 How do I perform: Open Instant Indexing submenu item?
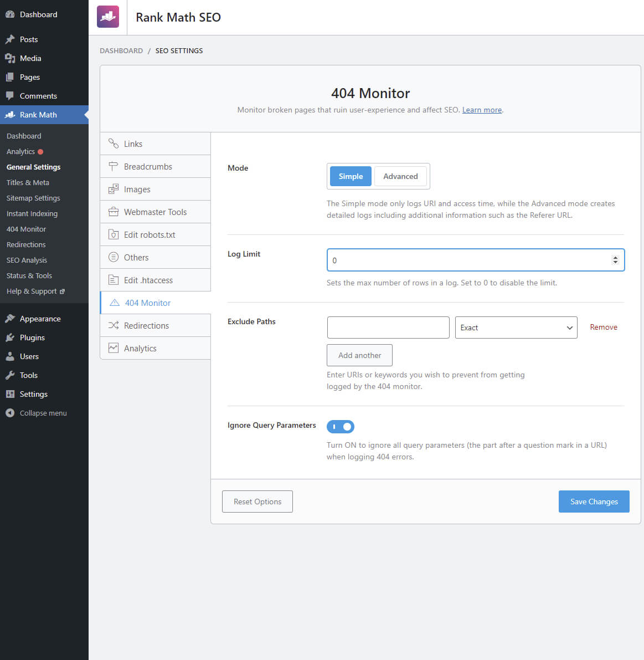(32, 214)
